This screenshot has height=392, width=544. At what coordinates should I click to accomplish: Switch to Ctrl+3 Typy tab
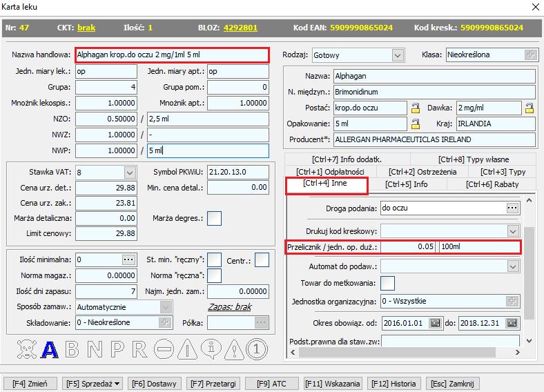(503, 172)
